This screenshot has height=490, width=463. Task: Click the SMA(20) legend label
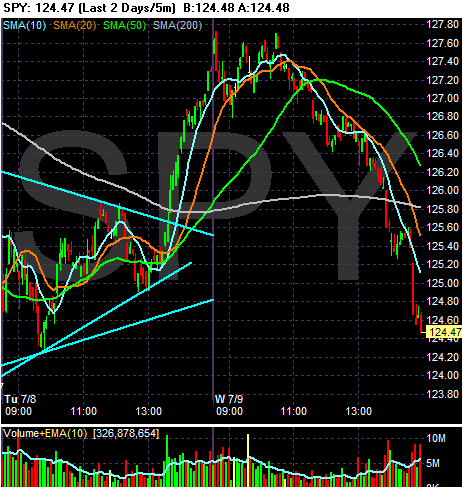(75, 25)
